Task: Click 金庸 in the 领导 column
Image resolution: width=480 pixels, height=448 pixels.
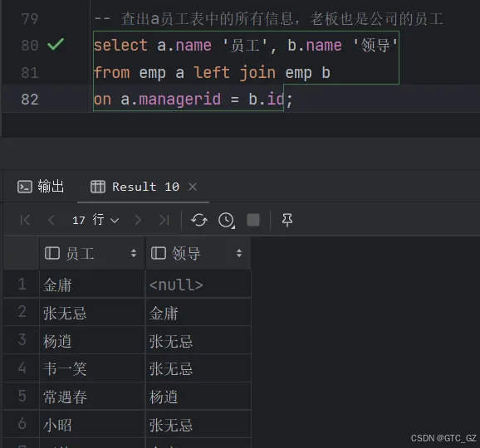Action: [198, 312]
